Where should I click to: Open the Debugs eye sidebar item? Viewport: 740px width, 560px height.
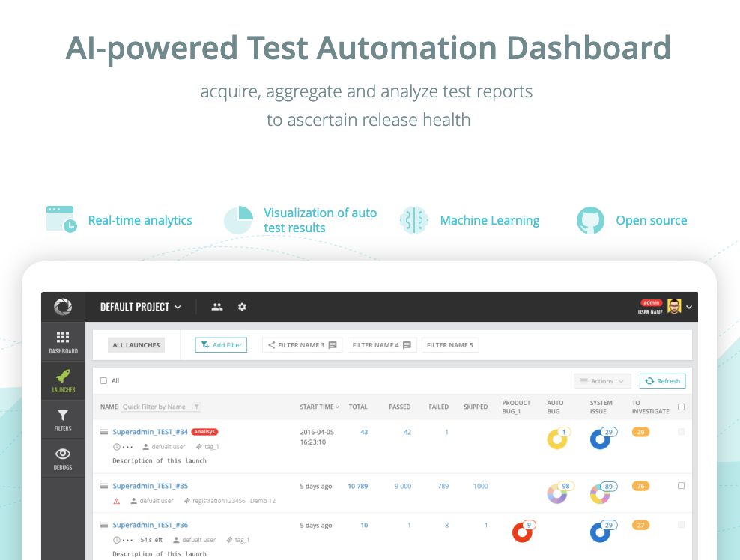(63, 459)
